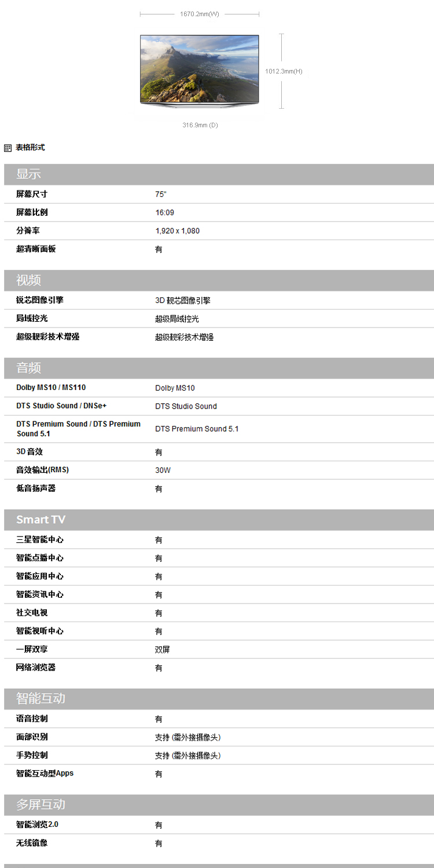
Task: Click the 30W audio output value
Action: pos(163,470)
